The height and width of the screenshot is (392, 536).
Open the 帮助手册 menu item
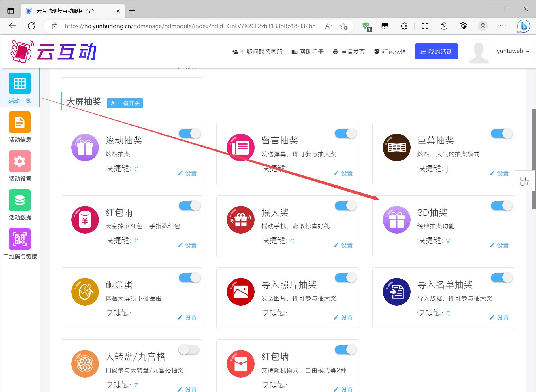click(x=308, y=52)
